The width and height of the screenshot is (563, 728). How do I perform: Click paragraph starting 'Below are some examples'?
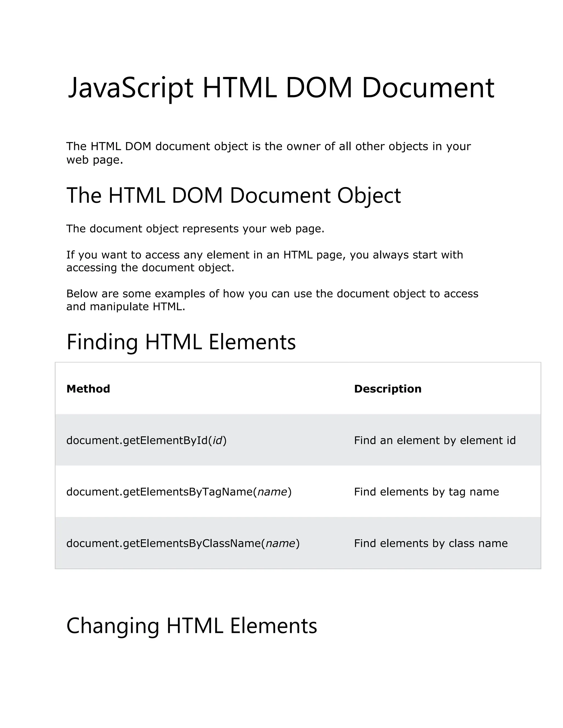[272, 300]
